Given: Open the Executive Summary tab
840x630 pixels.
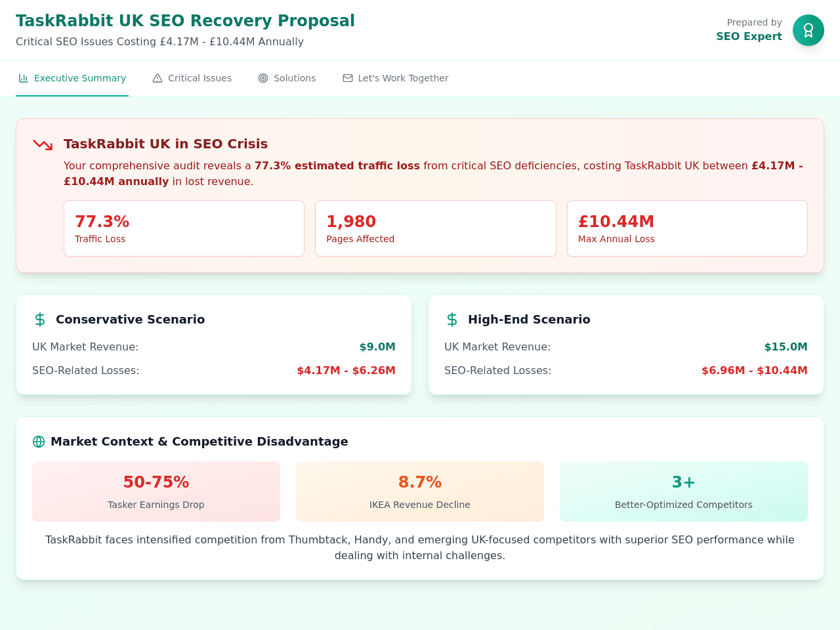Looking at the screenshot, I should [x=72, y=78].
